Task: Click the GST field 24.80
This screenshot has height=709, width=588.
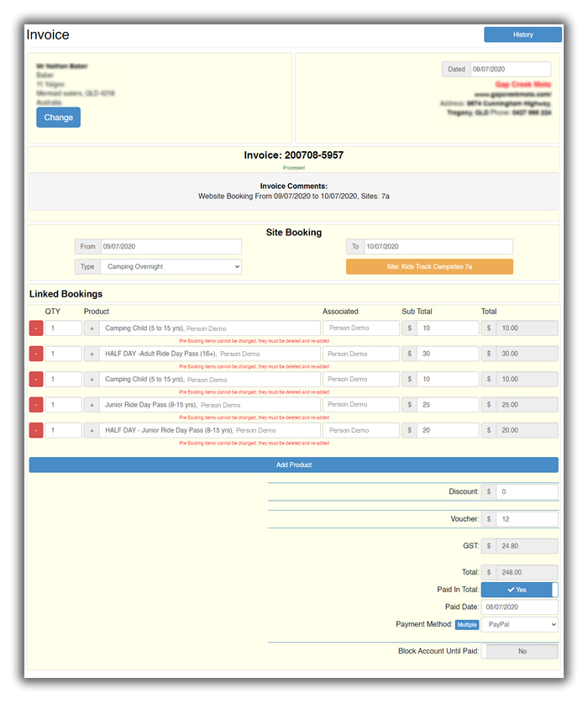Action: pyautogui.click(x=527, y=546)
